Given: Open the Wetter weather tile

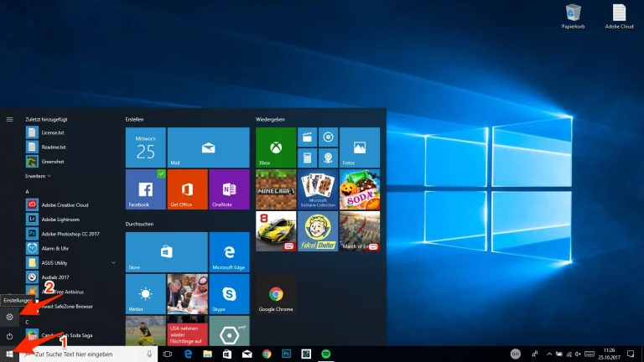Looking at the screenshot, I should click(145, 294).
